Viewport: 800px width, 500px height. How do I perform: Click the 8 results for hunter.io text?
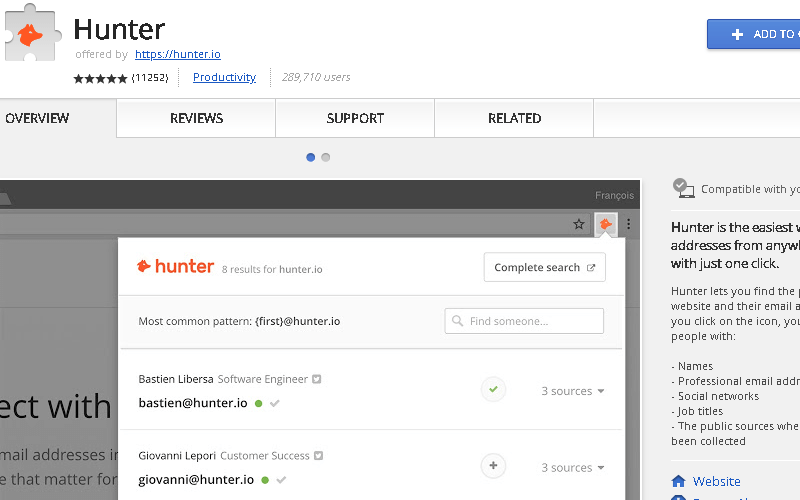pos(272,269)
